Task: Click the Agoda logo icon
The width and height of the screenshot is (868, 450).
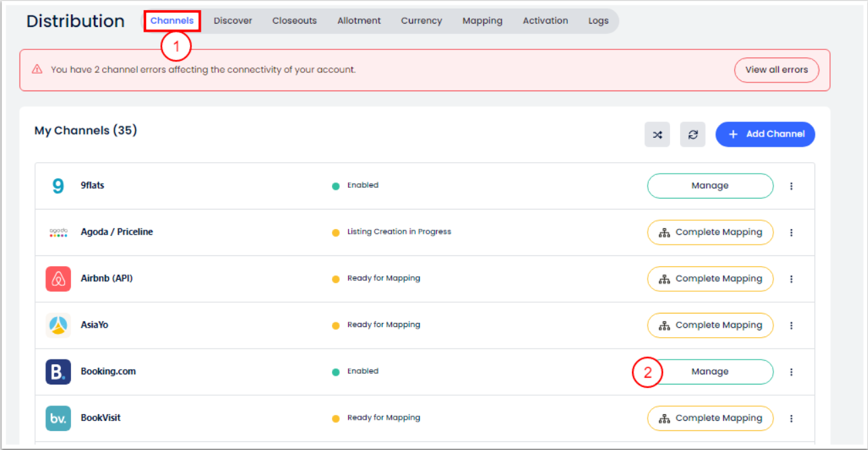Action: 58,232
